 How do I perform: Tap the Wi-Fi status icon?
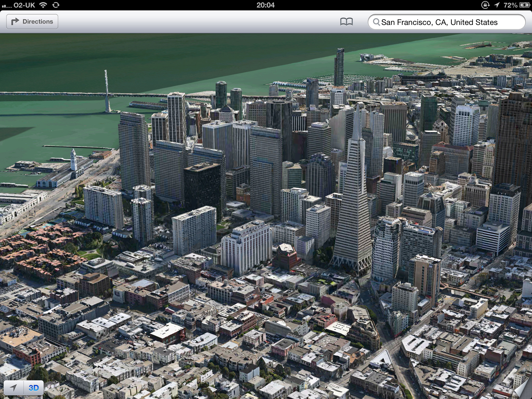point(43,5)
